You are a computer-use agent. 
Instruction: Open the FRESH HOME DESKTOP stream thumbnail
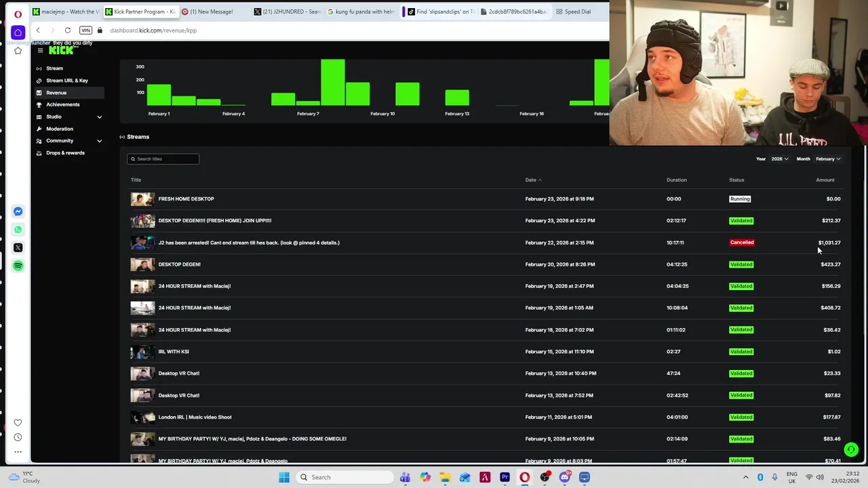(142, 199)
